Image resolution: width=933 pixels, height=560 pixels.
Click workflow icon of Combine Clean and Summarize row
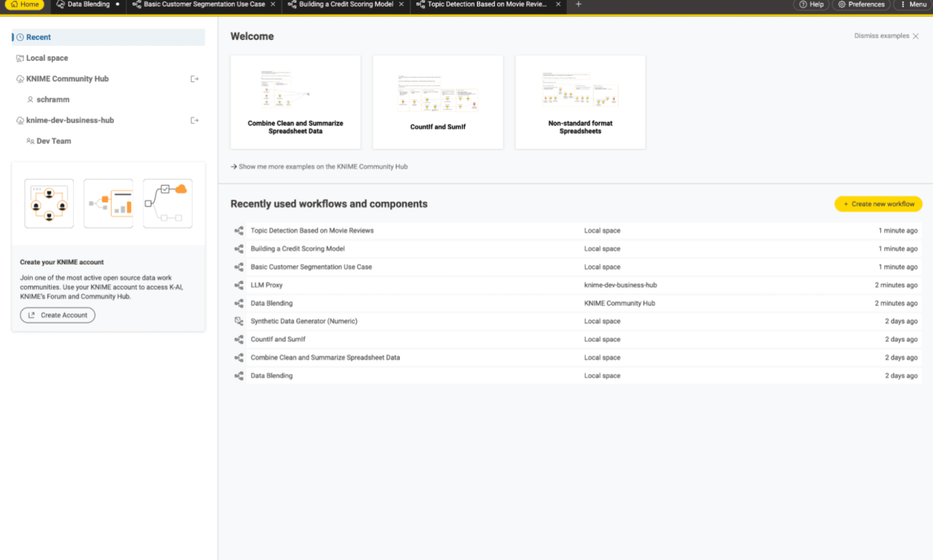pos(239,357)
